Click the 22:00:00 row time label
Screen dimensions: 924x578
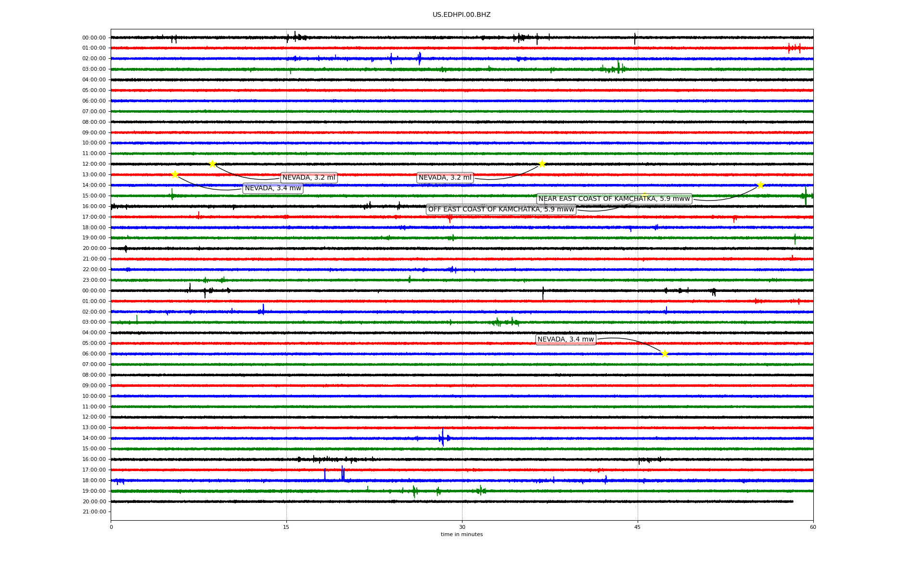[x=94, y=270]
